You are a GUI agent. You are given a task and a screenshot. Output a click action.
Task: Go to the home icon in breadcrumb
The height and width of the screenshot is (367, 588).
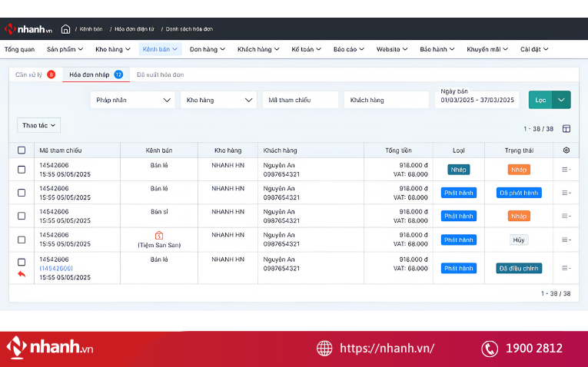click(x=65, y=29)
